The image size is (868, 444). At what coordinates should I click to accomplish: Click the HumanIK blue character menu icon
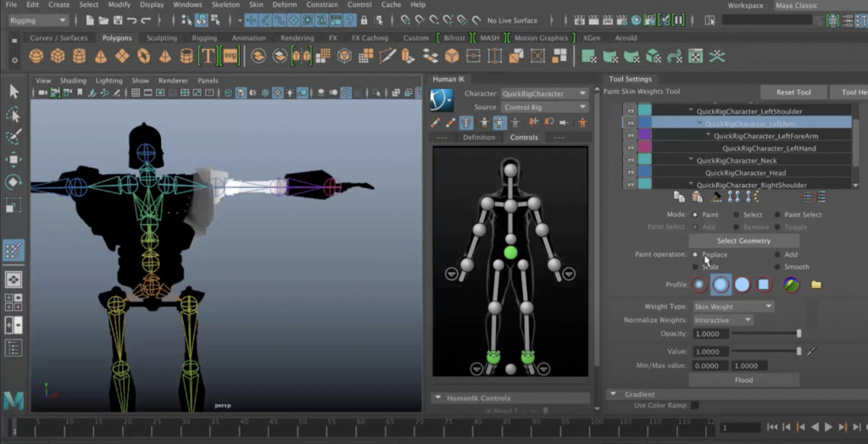(442, 100)
